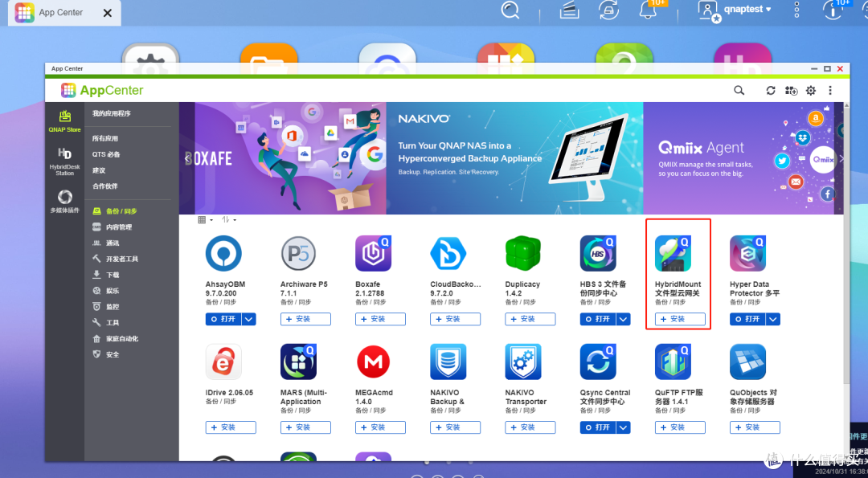Viewport: 868px width, 478px height.
Task: Open App Center settings via the gear icon
Action: [x=811, y=90]
